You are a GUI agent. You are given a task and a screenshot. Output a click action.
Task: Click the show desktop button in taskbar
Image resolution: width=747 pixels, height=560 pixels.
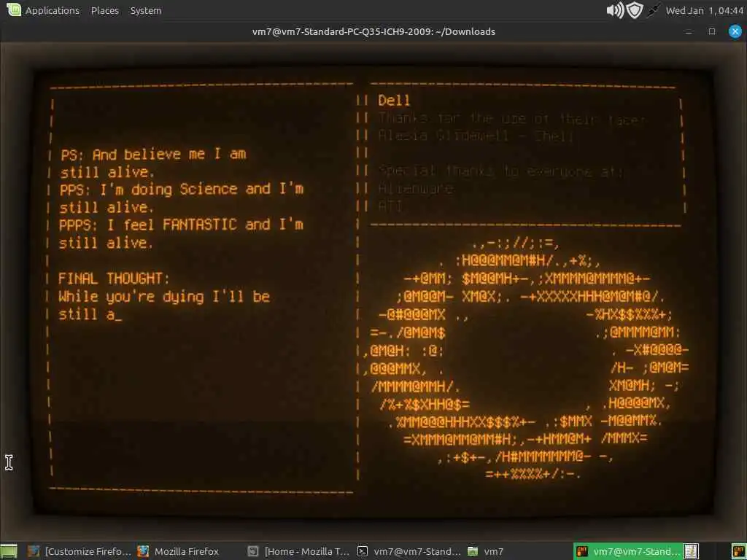click(9, 551)
